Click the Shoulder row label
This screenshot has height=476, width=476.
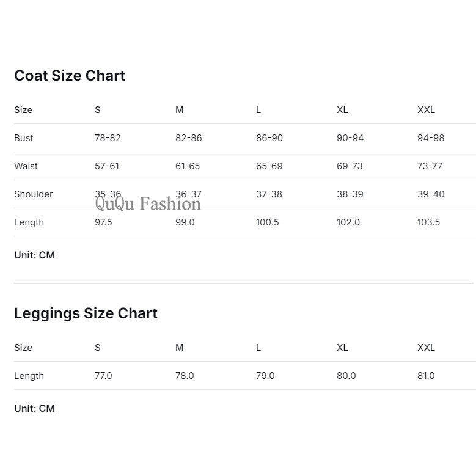[x=34, y=194]
